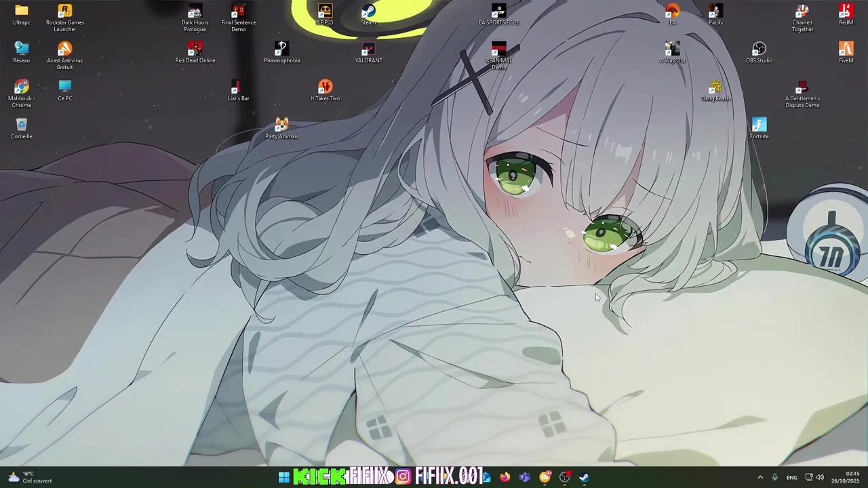
Task: Select the Phasmophobia shortcut
Action: tap(282, 53)
